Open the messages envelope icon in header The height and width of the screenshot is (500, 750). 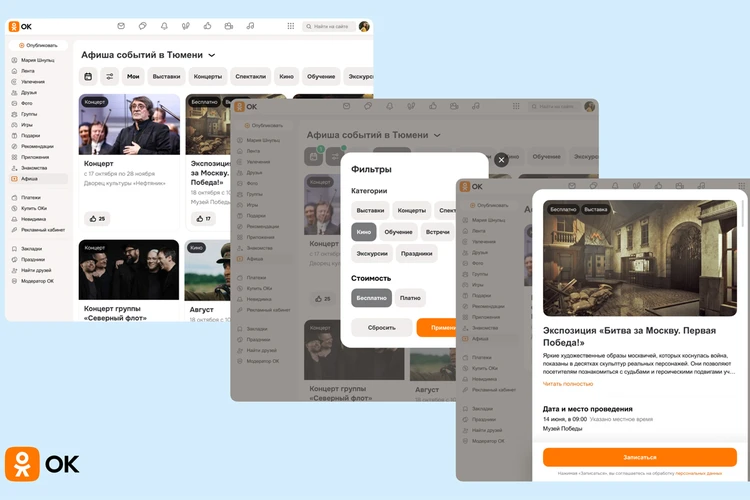121,26
